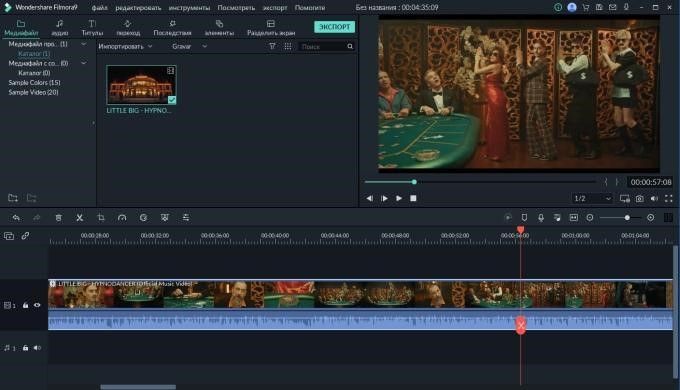The width and height of the screenshot is (680, 390).
Task: Take a snapshot with camera icon
Action: 640,199
